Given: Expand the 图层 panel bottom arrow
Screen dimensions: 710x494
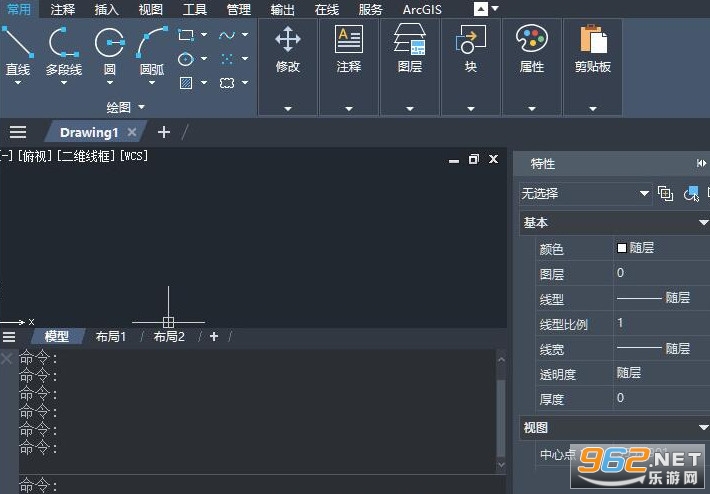Looking at the screenshot, I should pos(410,109).
